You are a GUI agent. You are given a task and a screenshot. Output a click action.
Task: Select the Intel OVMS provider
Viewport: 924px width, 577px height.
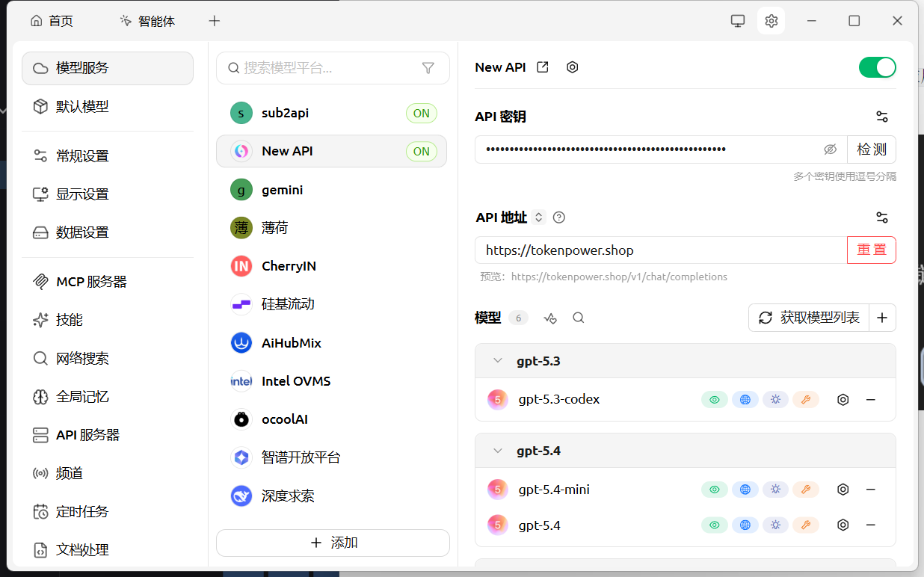[331, 381]
